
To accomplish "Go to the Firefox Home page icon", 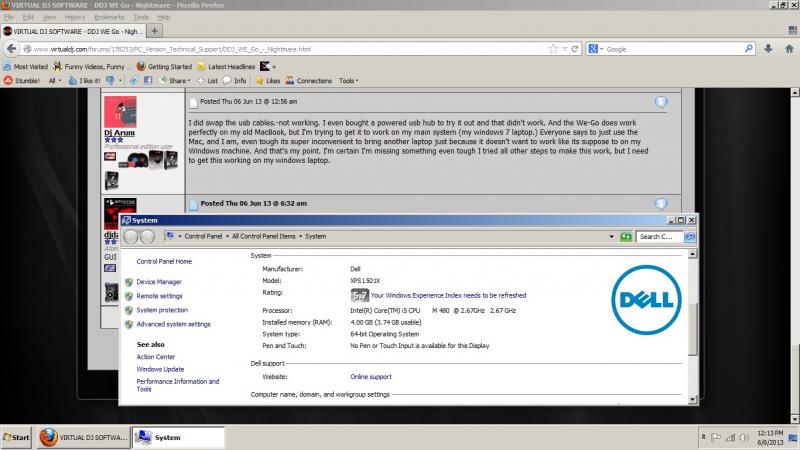I will pos(789,48).
